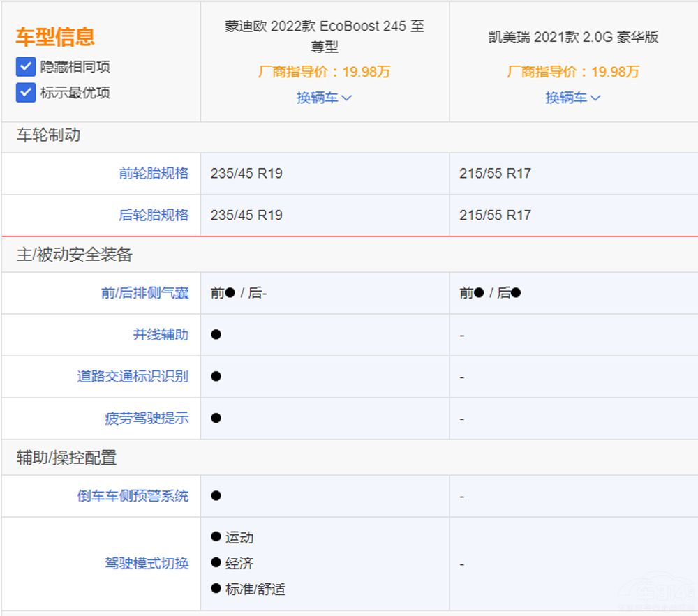Open the 凯美瑞 2021款 2.0G 豪华版 title
The height and width of the screenshot is (616, 698).
[572, 37]
